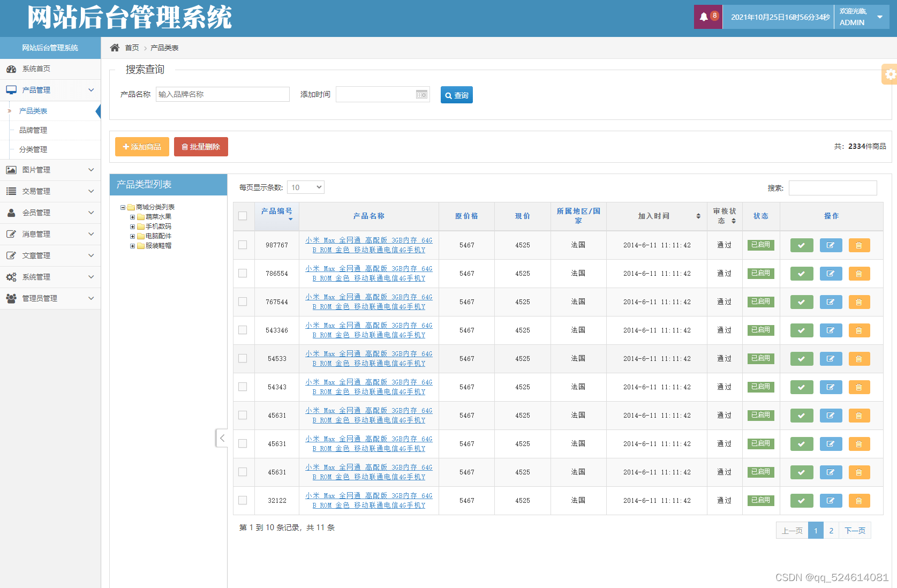Delete product 32122 with orange trash icon

click(859, 501)
